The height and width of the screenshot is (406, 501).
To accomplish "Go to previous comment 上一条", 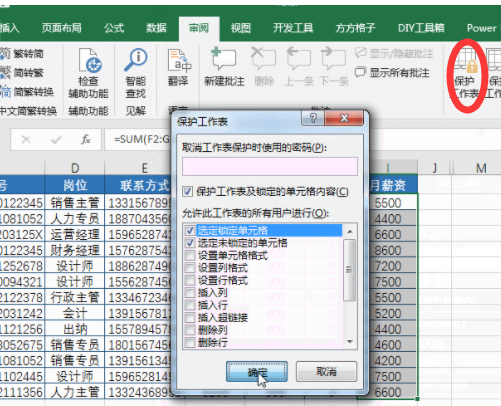I will click(x=299, y=67).
